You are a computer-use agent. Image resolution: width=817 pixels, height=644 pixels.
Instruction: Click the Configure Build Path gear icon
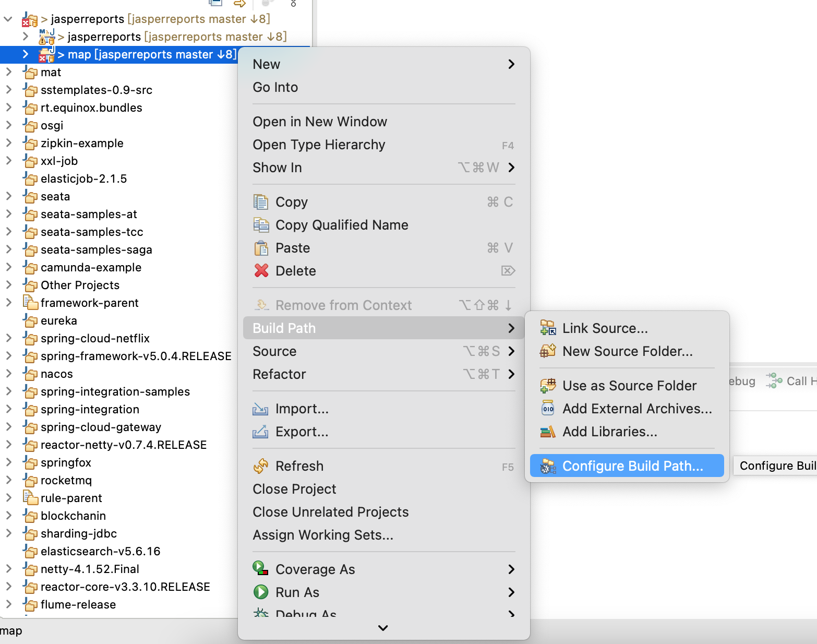(x=548, y=466)
